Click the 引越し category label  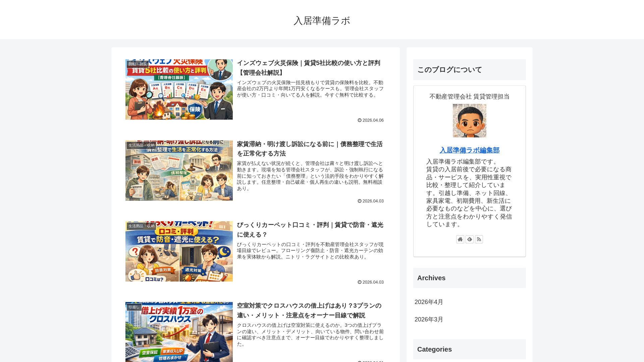coord(134,307)
